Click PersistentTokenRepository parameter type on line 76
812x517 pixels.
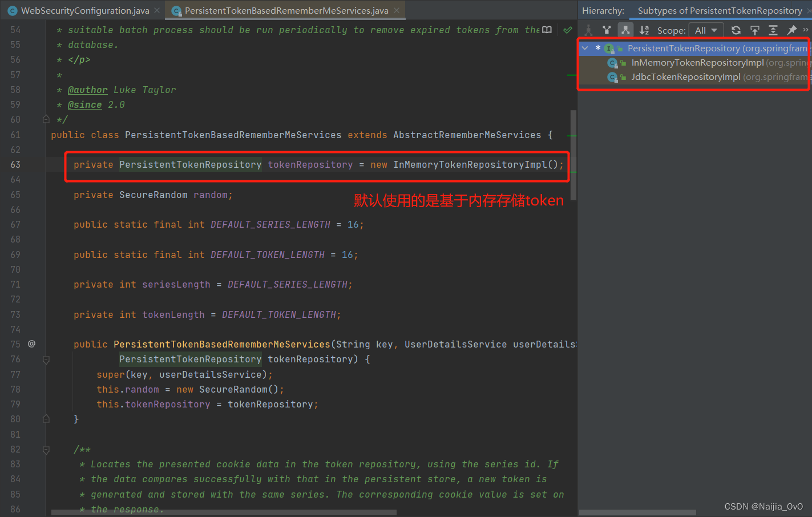point(190,359)
